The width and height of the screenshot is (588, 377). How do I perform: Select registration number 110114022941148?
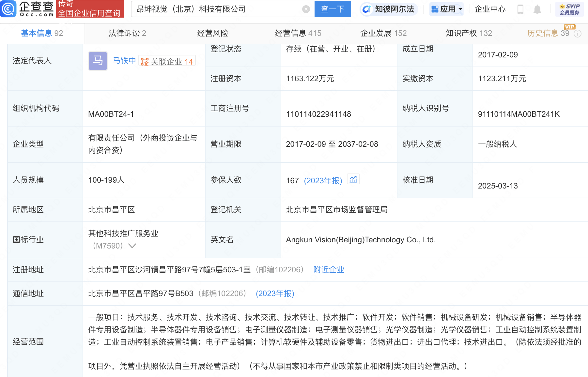pos(318,114)
